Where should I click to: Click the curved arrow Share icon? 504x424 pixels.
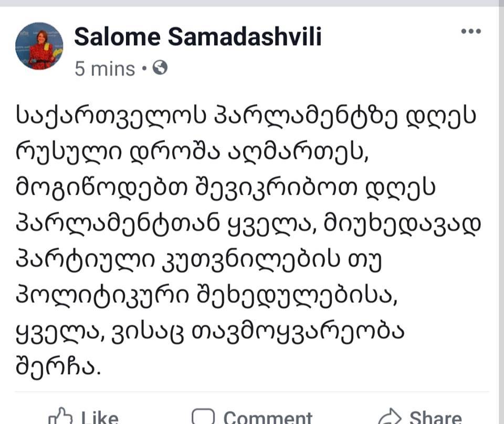[x=390, y=417]
